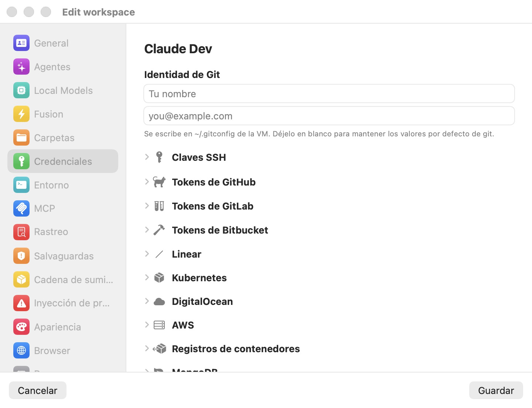Click the Tokens de GitLab heading text
The image size is (532, 408).
tap(213, 206)
